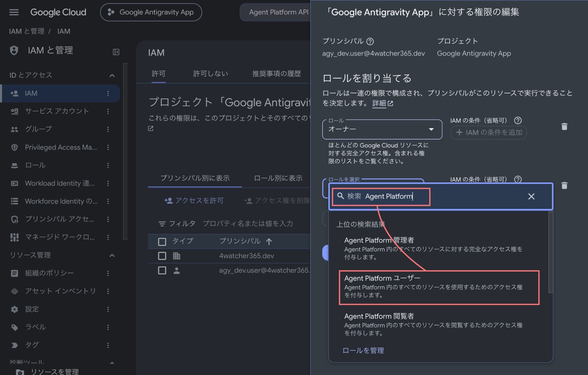
Task: Click the IAM の条件を追加 button
Action: tap(488, 132)
